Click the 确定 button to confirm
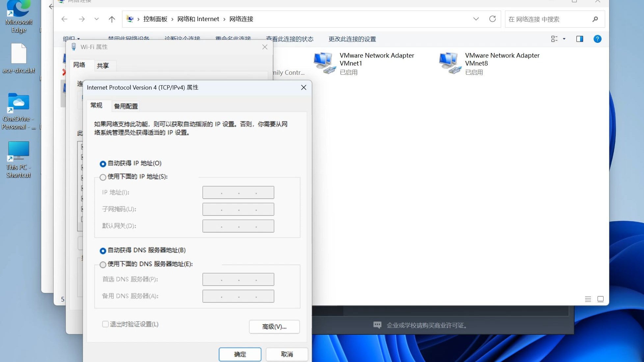Viewport: 644px width, 362px height. 240,354
